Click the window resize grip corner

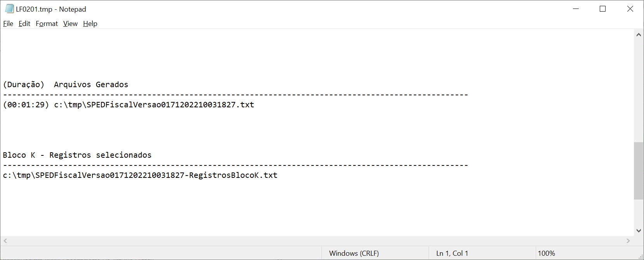coord(641,257)
